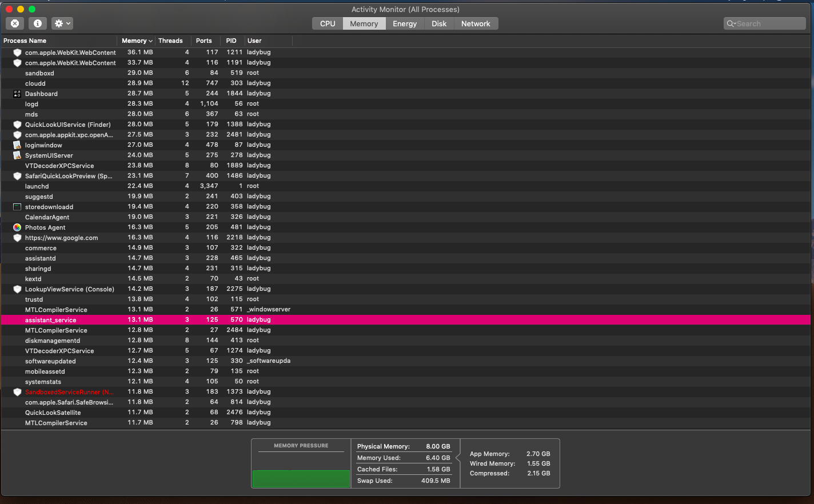Click the search magnifier icon
Viewport: 814px width, 504px height.
(x=731, y=23)
